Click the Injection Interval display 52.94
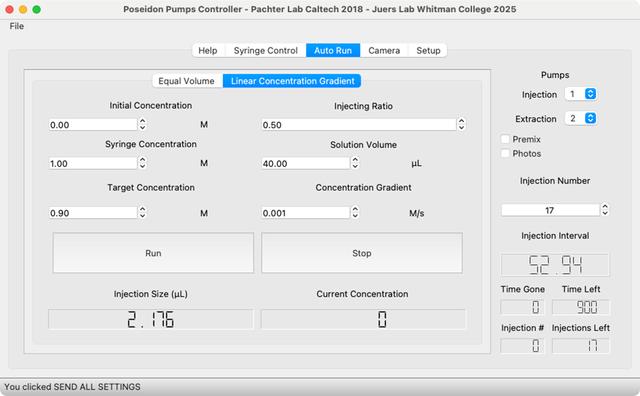640x396 pixels. (555, 265)
